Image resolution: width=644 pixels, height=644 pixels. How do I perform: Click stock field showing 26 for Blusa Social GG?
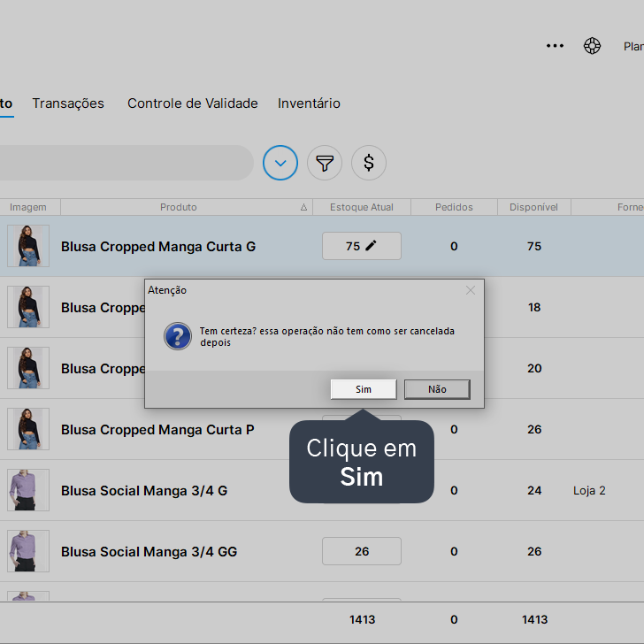(x=362, y=551)
